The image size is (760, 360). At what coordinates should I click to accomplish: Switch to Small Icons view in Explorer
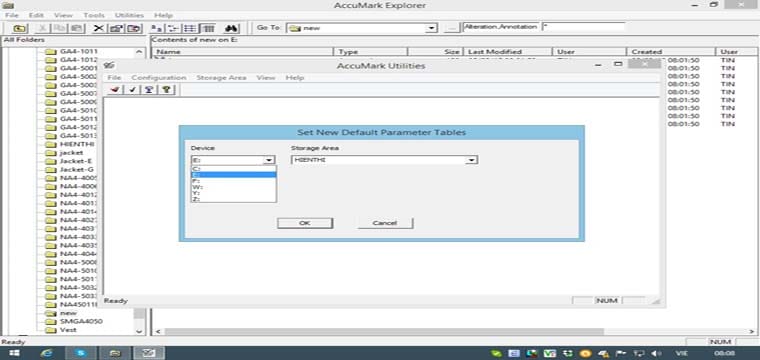coord(174,28)
